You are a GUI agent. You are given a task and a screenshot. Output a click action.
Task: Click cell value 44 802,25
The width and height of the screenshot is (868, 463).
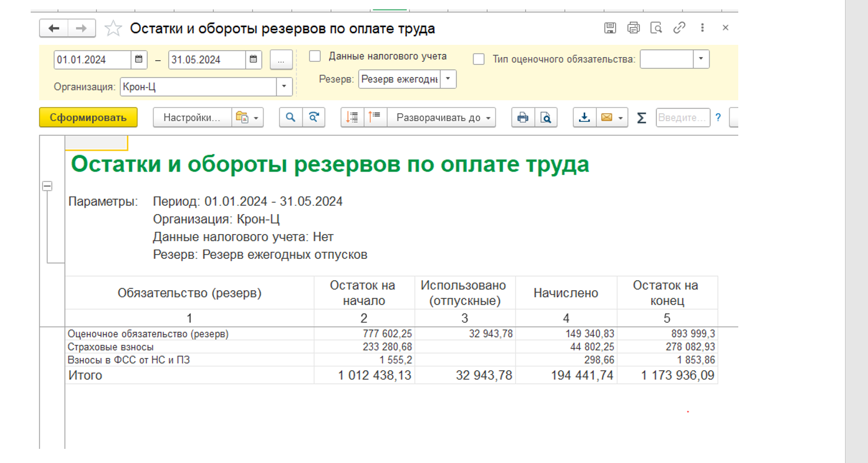point(592,347)
